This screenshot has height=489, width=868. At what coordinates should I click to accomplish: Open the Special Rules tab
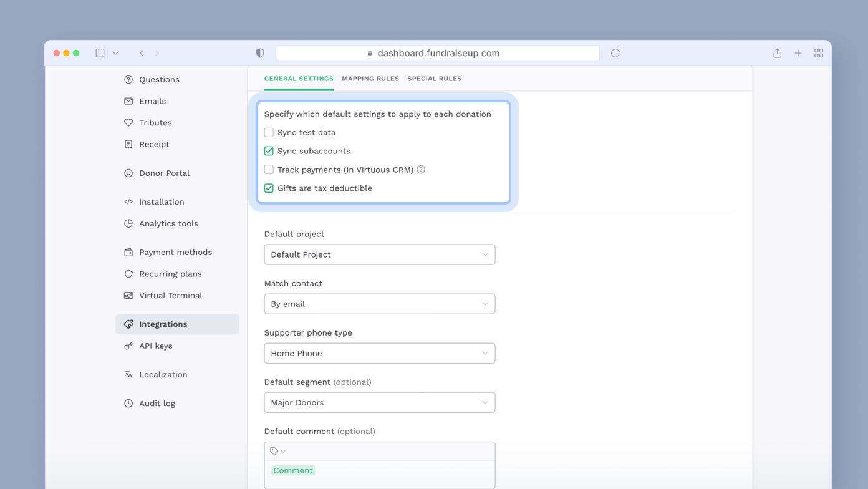(x=435, y=78)
